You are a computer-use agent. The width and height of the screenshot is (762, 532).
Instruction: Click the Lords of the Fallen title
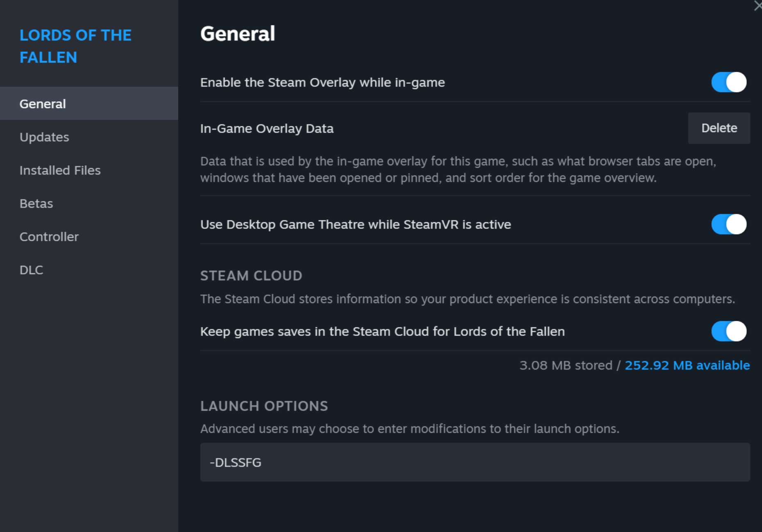[75, 46]
